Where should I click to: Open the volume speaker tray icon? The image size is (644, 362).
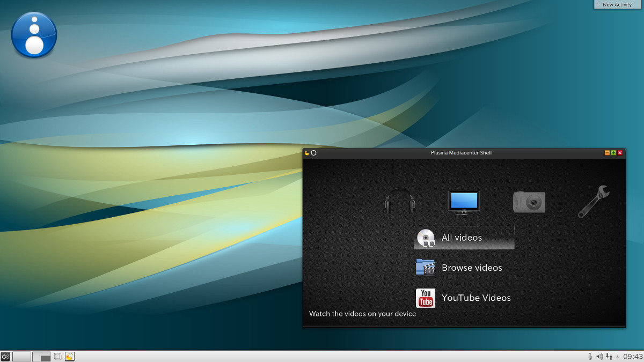599,356
